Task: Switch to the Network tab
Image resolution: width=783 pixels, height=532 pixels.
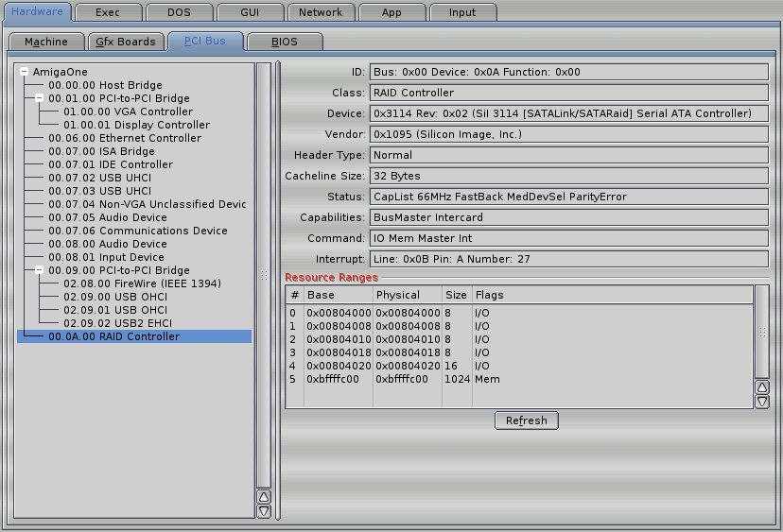Action: [x=321, y=12]
